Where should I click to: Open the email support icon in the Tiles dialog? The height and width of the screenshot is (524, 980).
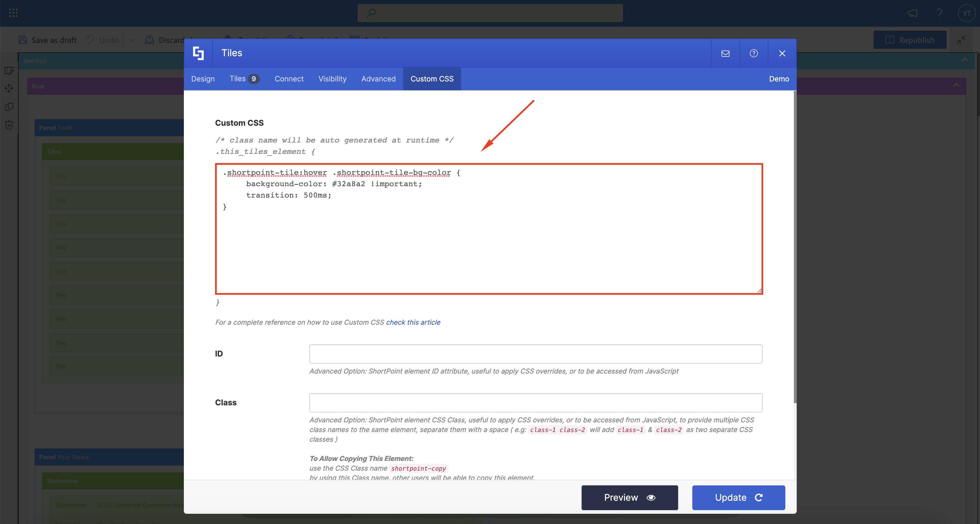point(725,53)
